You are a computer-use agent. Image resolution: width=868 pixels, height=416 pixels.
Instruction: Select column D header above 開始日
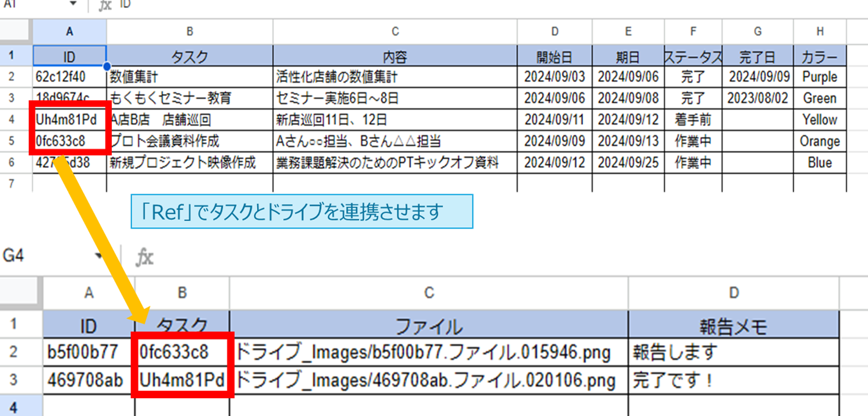tap(554, 32)
